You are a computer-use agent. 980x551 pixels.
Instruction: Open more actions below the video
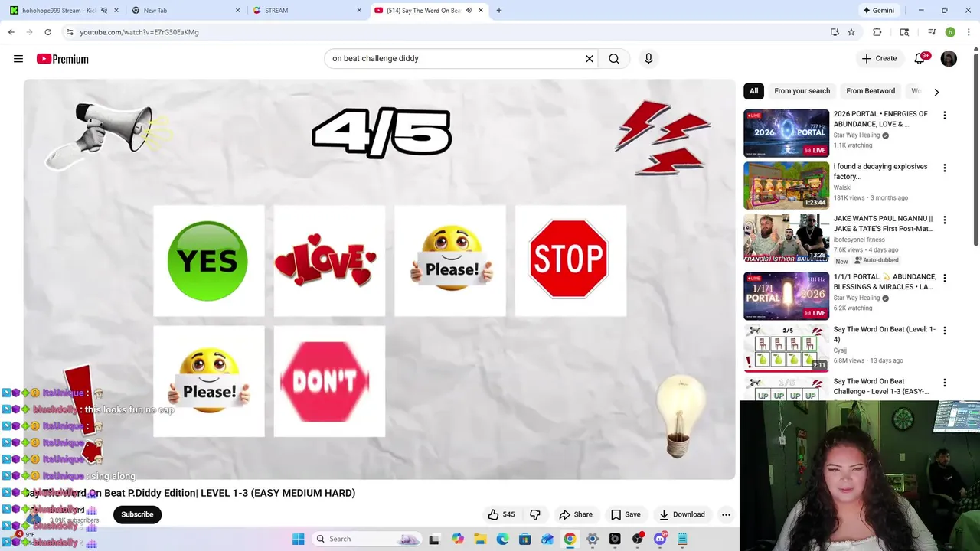pyautogui.click(x=726, y=514)
